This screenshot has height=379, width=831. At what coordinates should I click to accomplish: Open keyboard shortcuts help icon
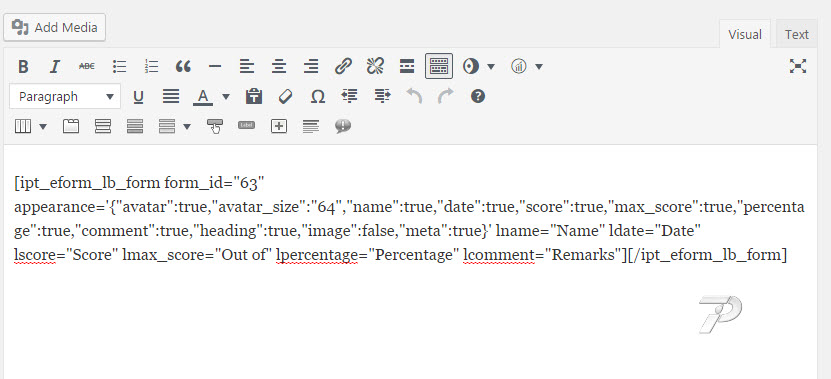[478, 96]
